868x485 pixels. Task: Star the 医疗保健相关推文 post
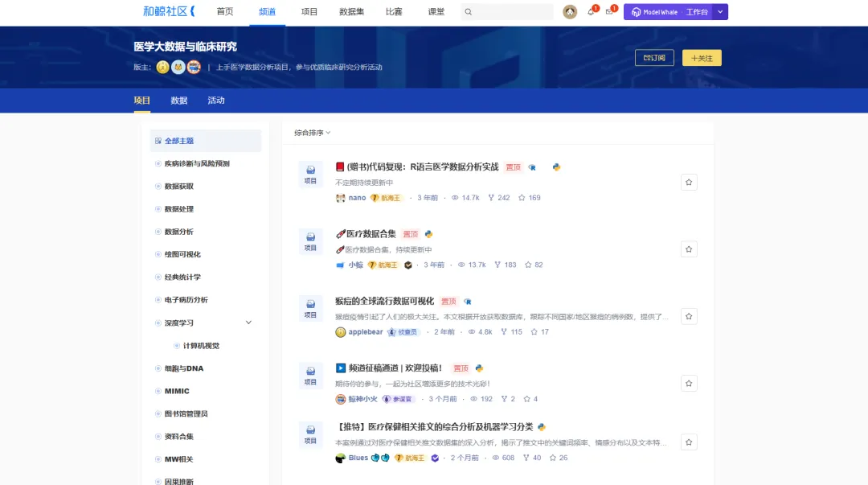pyautogui.click(x=689, y=442)
